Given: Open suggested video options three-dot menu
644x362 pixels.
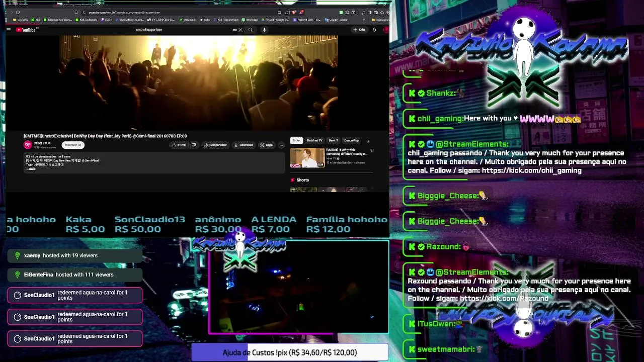Looking at the screenshot, I should pos(371,150).
